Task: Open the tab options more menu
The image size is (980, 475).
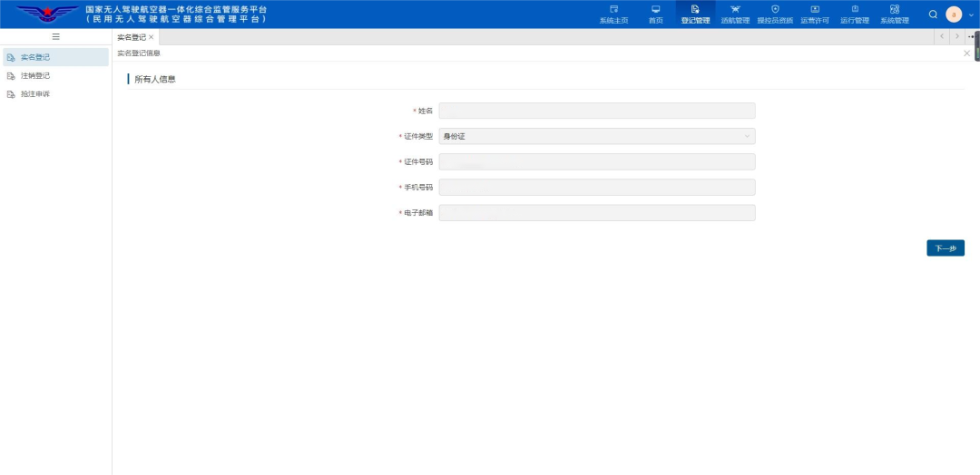Action: [971, 37]
